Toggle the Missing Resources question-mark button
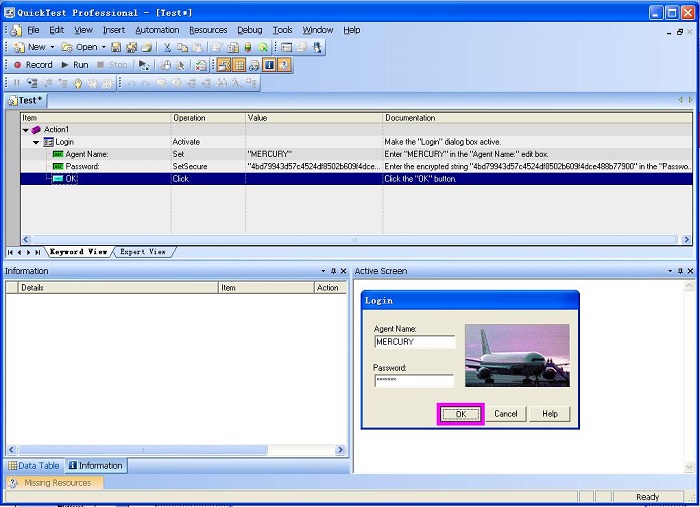 [x=284, y=65]
